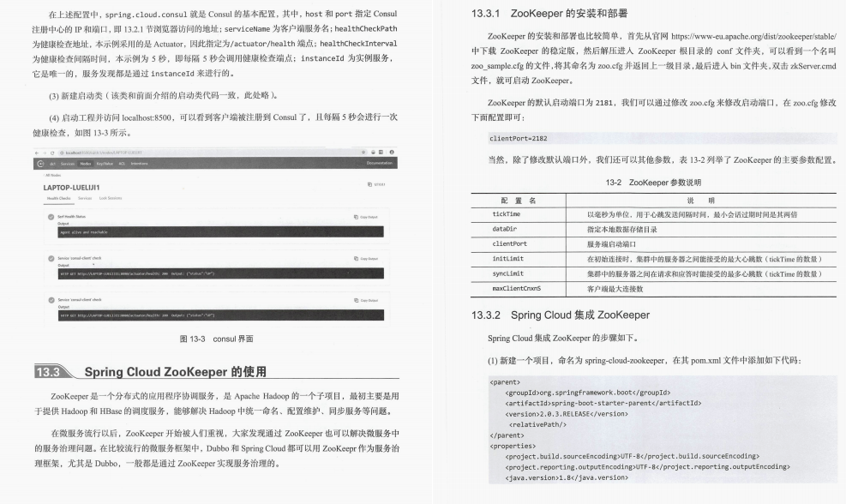846x504 pixels.
Task: Click the syncLimit table cell
Action: coord(507,273)
